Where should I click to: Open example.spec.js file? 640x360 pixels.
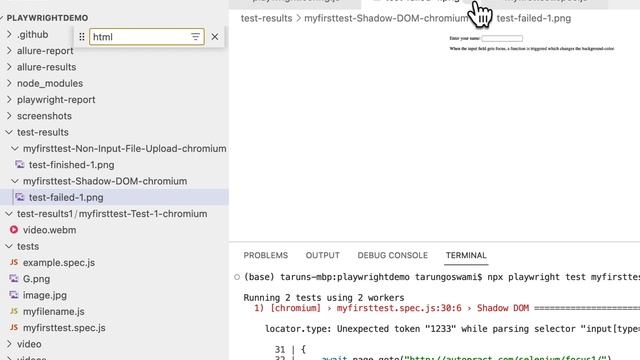click(59, 263)
